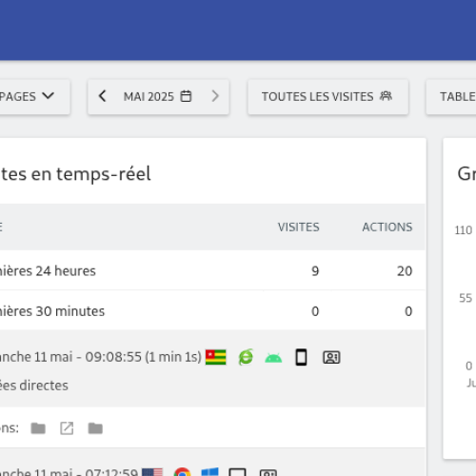Screen dimensions: 476x476
Task: Open the TOUTES LES VISITES segment selector
Action: tap(327, 97)
